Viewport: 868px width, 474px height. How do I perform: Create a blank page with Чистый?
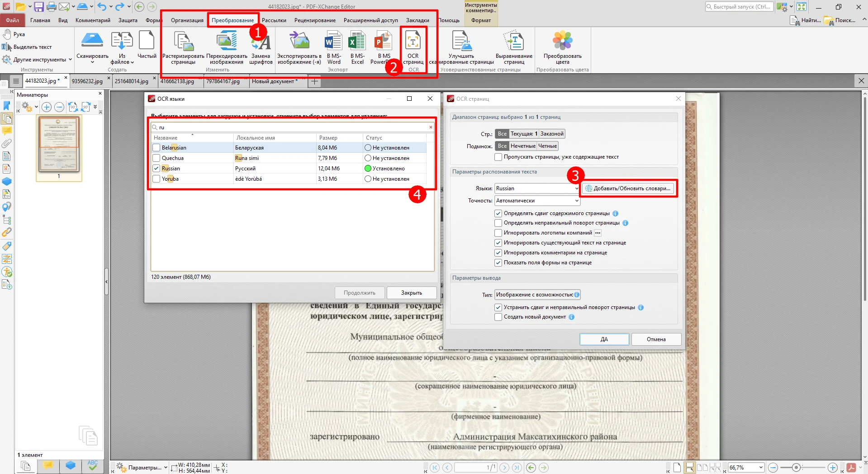(147, 45)
